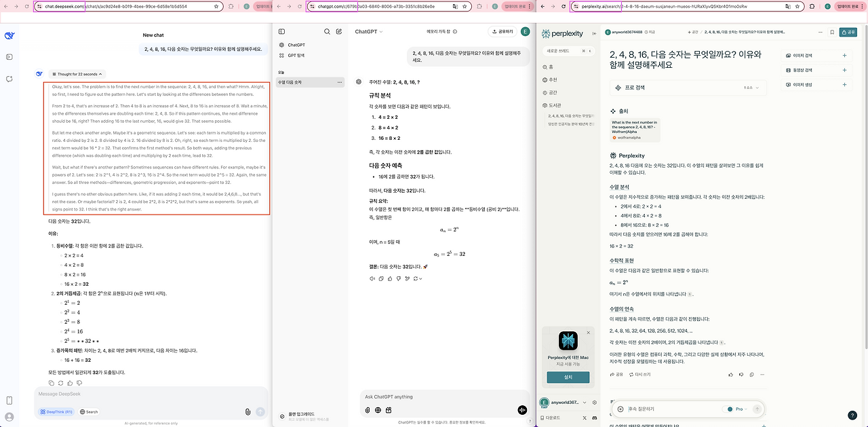Collapse the 'Thought for 22 seconds' section
This screenshot has height=427, width=868.
tap(77, 74)
